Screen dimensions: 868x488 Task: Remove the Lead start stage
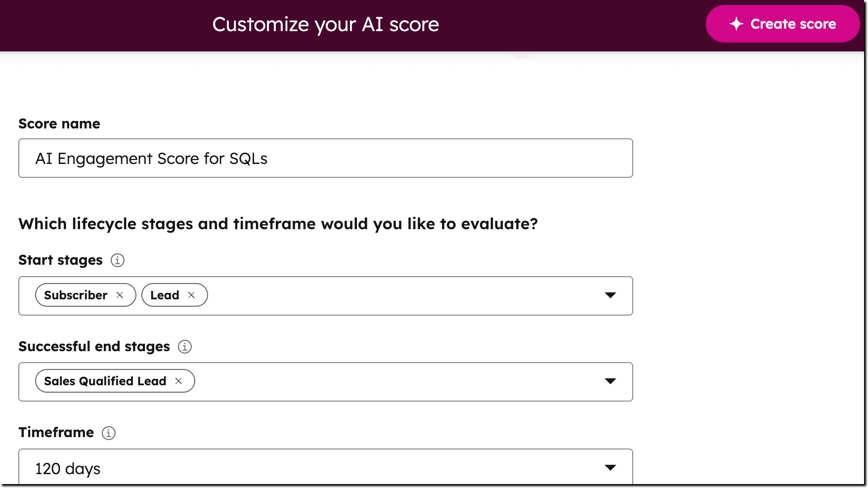(191, 295)
